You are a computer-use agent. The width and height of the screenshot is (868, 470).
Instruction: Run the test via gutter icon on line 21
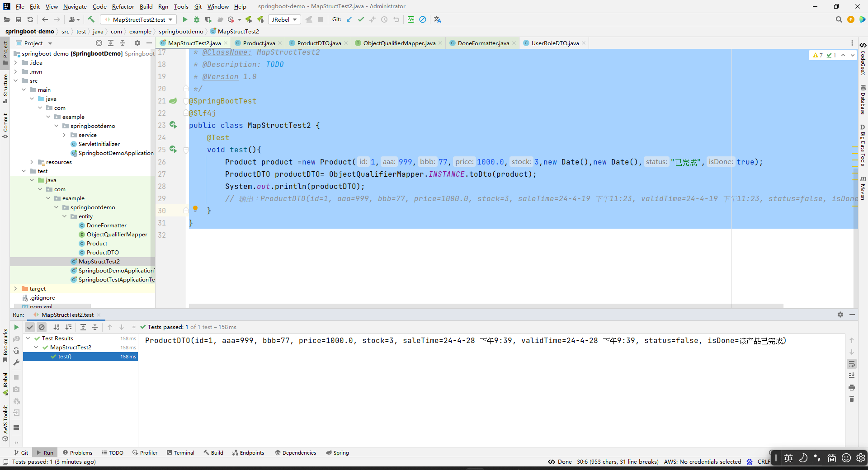click(x=173, y=101)
